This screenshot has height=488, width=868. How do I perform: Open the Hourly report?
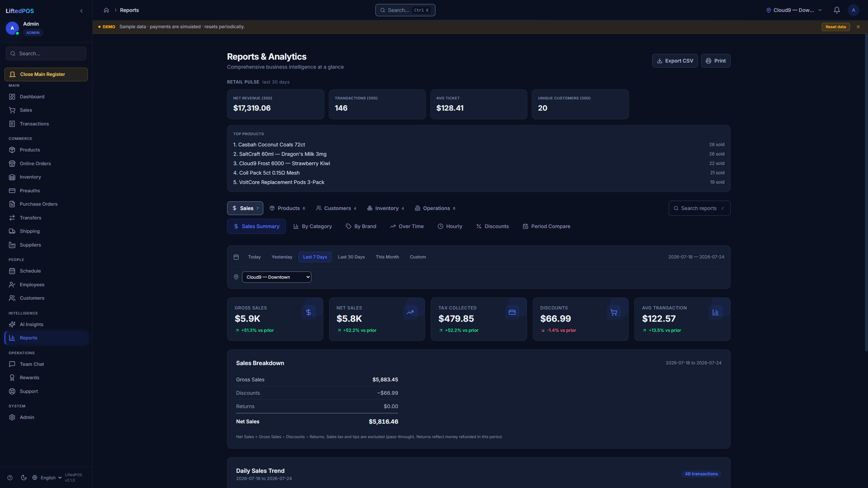pos(450,226)
